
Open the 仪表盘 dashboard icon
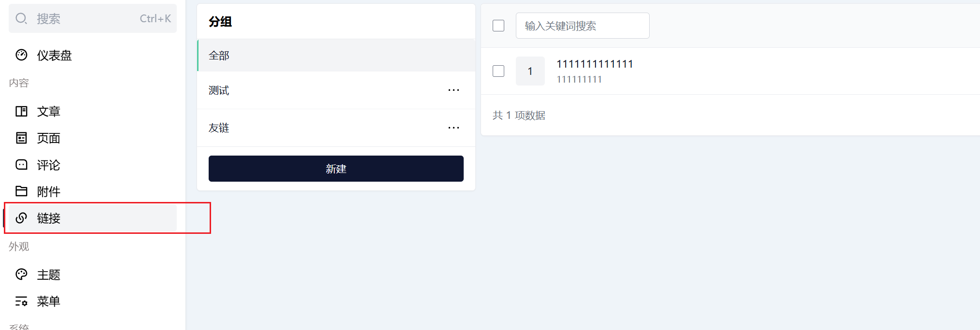21,55
